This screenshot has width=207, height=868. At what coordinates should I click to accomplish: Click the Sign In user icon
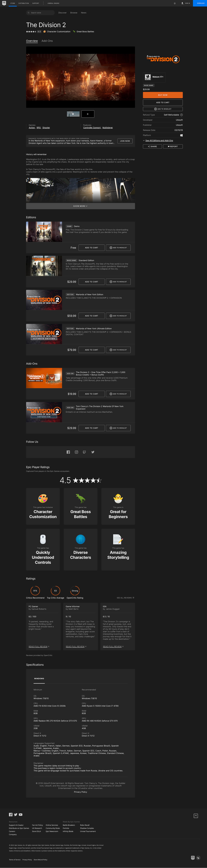[182, 3]
